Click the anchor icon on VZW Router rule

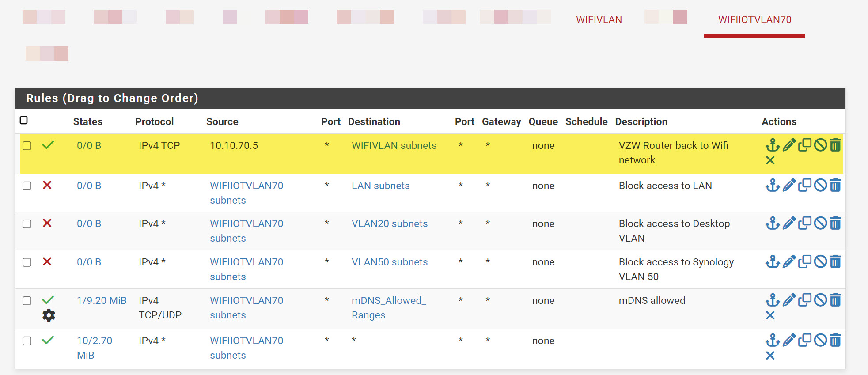point(772,145)
